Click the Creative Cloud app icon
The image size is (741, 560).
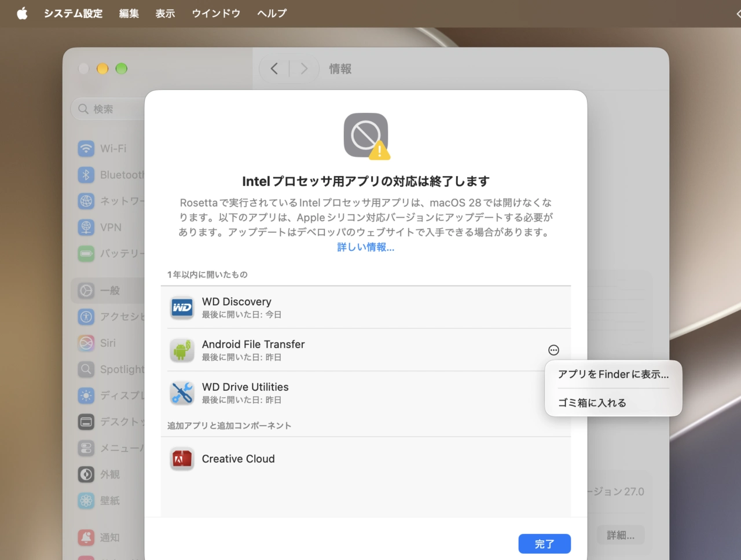click(x=182, y=459)
